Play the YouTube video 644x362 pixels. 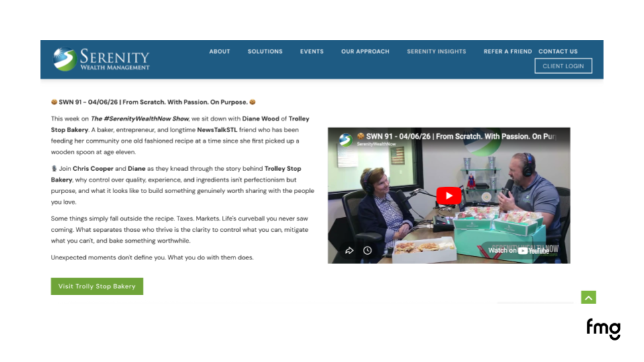[449, 196]
